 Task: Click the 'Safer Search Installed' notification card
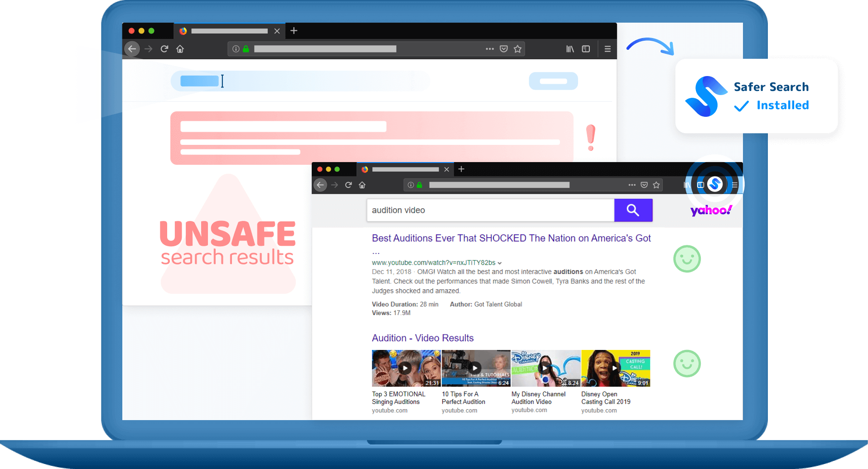[756, 96]
